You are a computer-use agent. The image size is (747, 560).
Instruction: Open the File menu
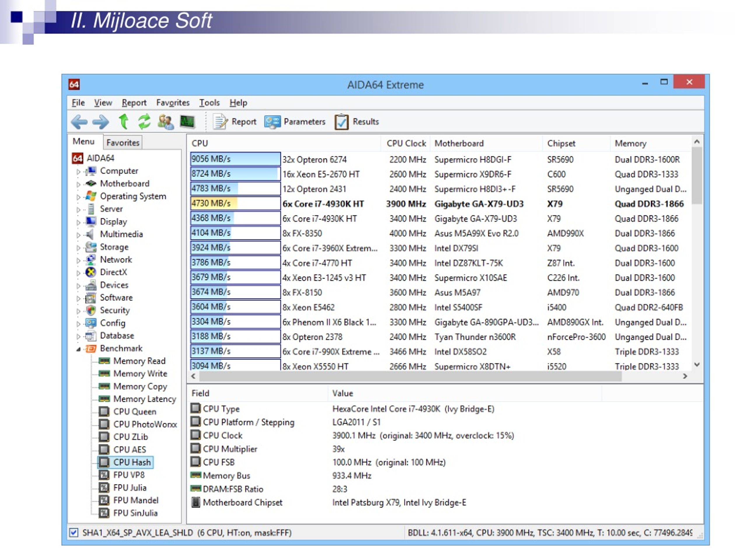pos(78,103)
